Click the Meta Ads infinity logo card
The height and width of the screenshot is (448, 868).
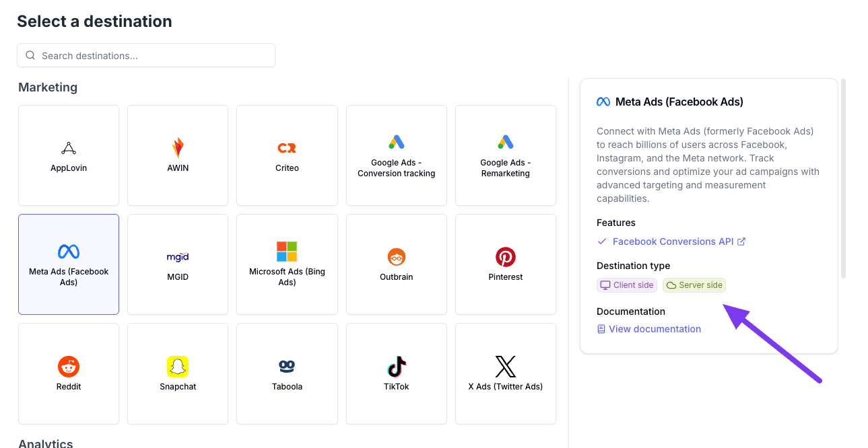pos(69,264)
